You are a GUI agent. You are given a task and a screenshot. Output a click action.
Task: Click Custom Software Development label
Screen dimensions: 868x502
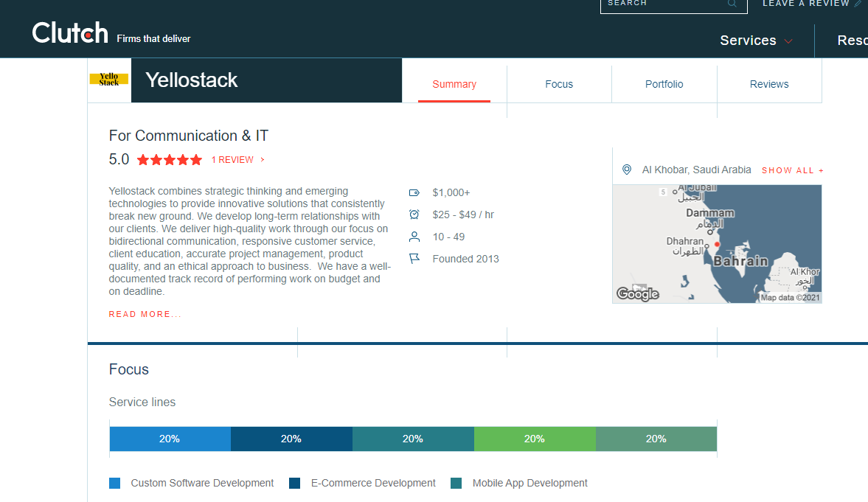202,483
